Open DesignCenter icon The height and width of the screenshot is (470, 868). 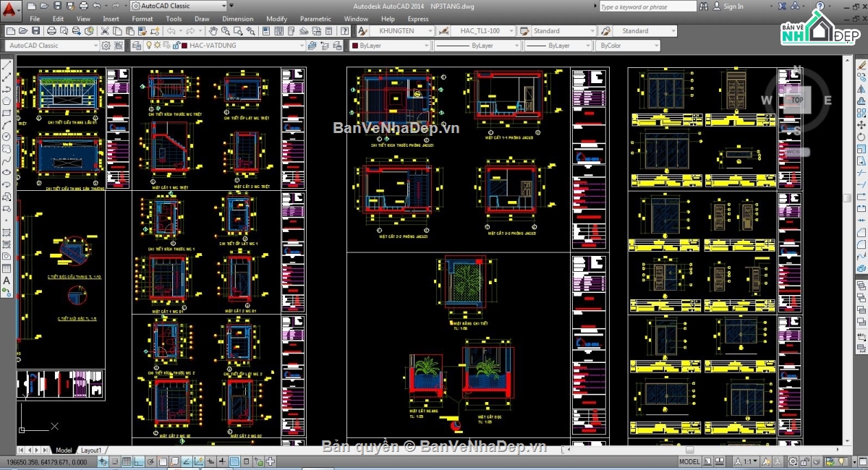[279, 31]
